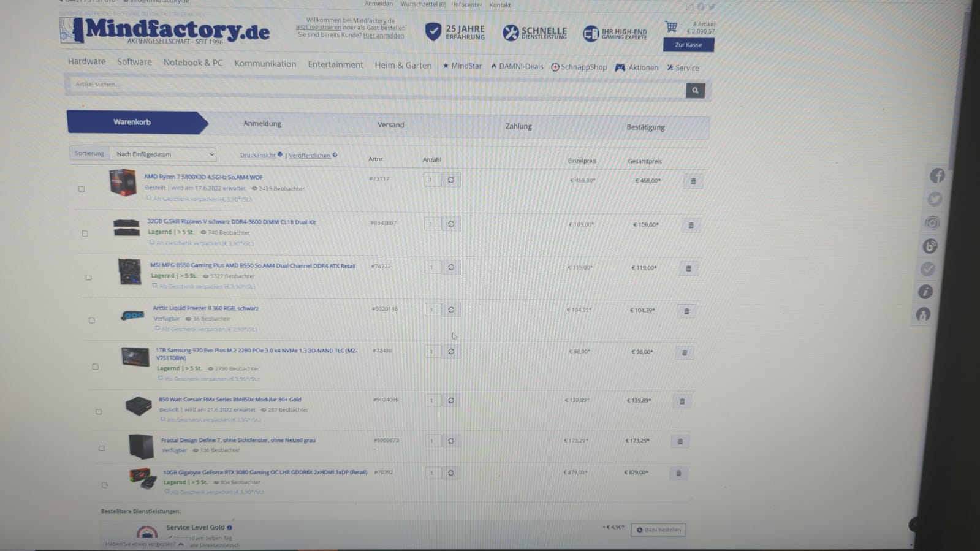
Task: Click the search magnifier button
Action: point(695,91)
